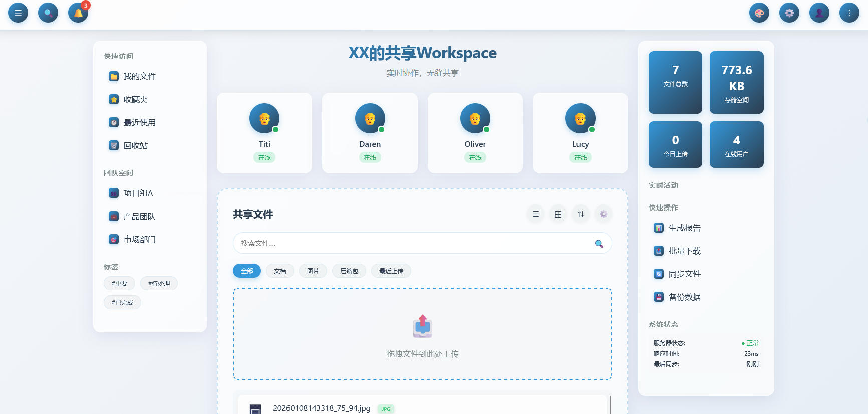Select Daren's user card
This screenshot has height=414, width=868.
[370, 133]
